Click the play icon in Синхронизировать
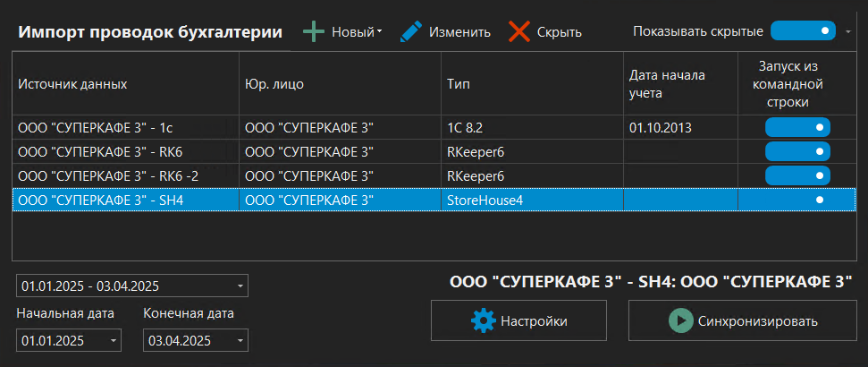 click(681, 320)
